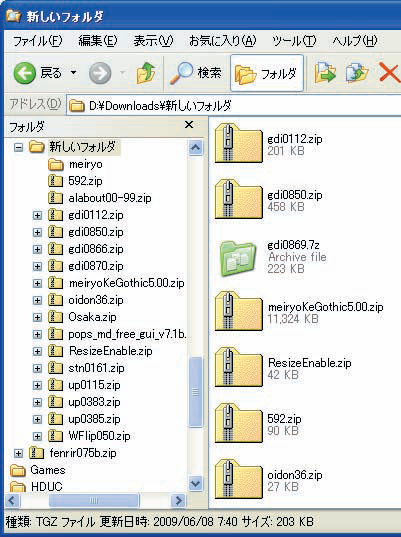Open the ファイル(F) menu
Viewport: 401px width, 537px height.
(37, 41)
